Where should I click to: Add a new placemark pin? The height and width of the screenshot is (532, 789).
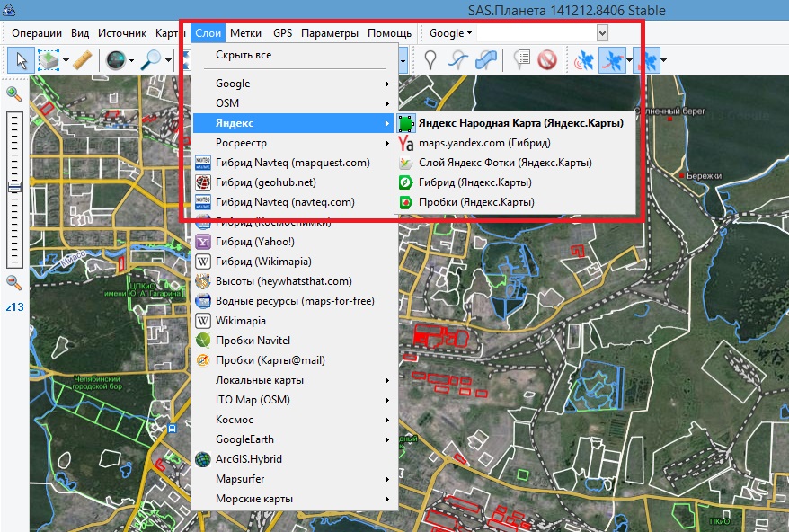coord(430,60)
